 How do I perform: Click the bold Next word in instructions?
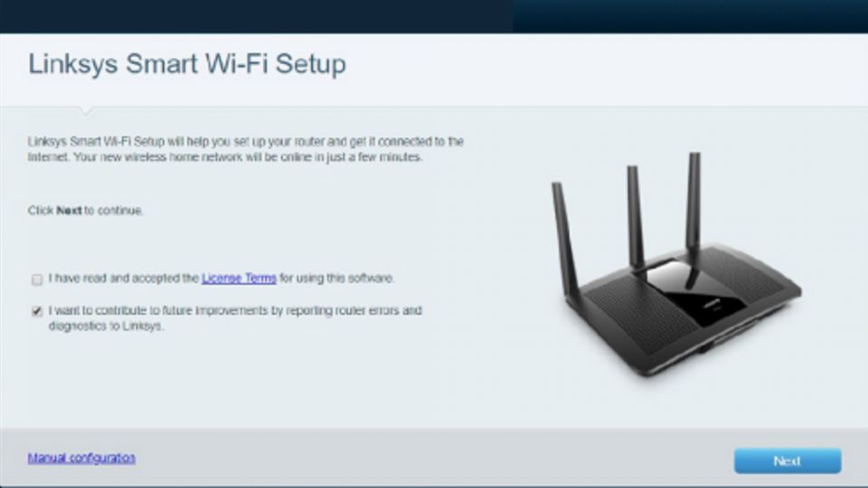(70, 211)
